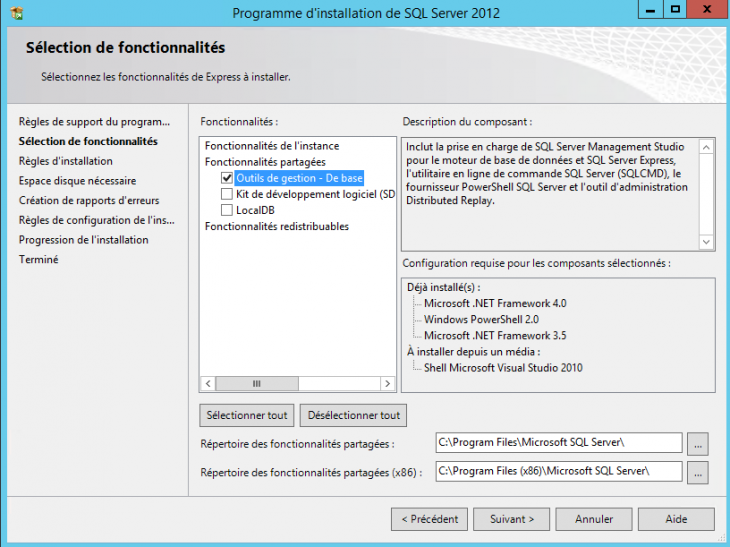The image size is (730, 547).
Task: Minimize the setup window
Action: click(650, 9)
